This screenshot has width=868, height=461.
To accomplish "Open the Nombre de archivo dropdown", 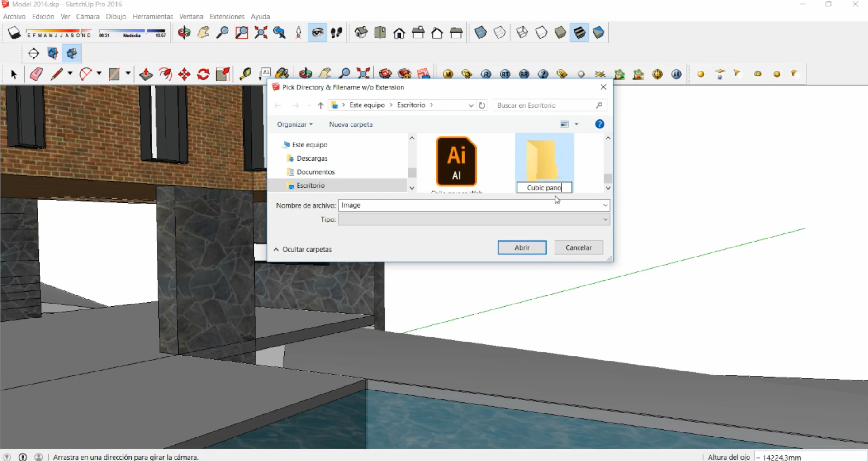I will 605,205.
